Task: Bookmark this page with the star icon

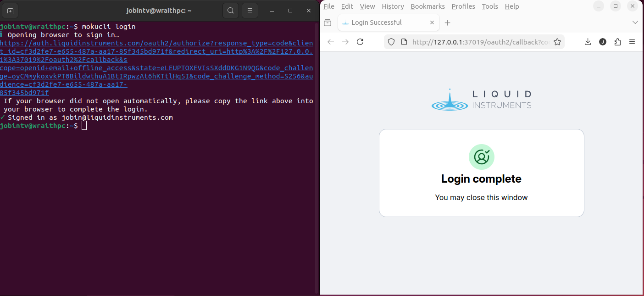Action: pos(557,41)
